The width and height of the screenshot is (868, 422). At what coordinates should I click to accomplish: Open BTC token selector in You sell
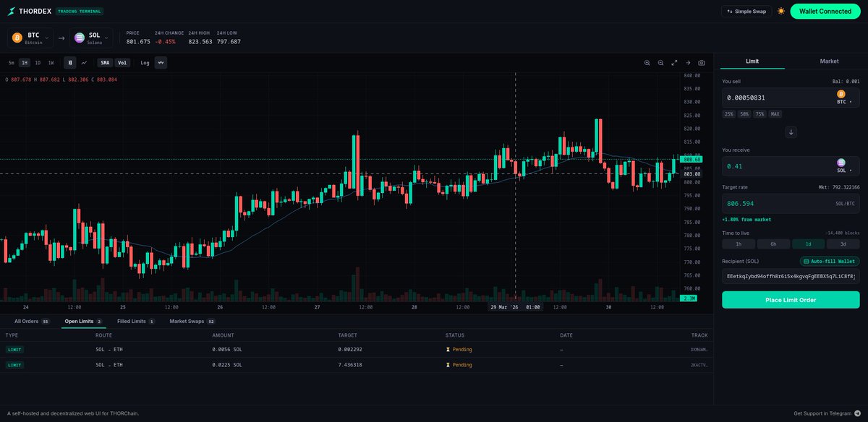click(x=844, y=98)
